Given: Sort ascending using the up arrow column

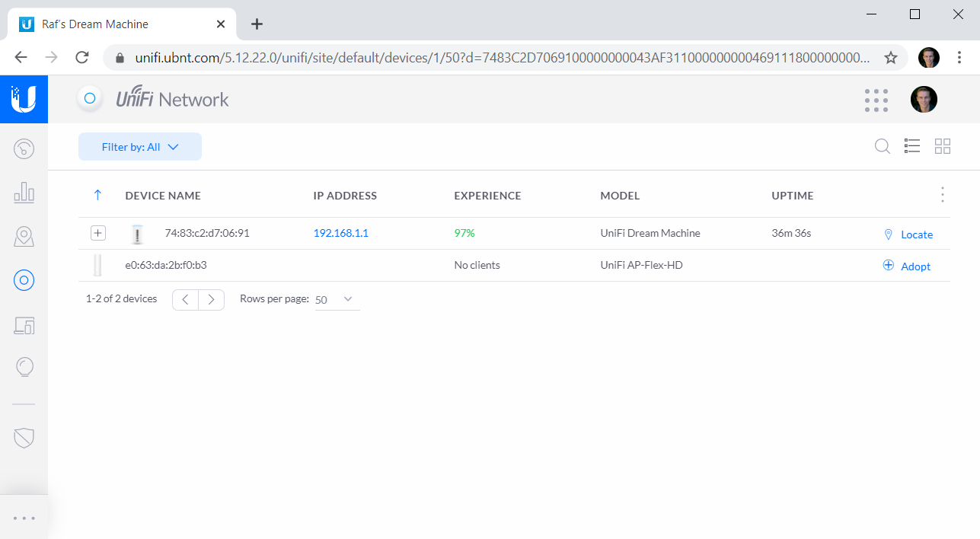Looking at the screenshot, I should [97, 196].
